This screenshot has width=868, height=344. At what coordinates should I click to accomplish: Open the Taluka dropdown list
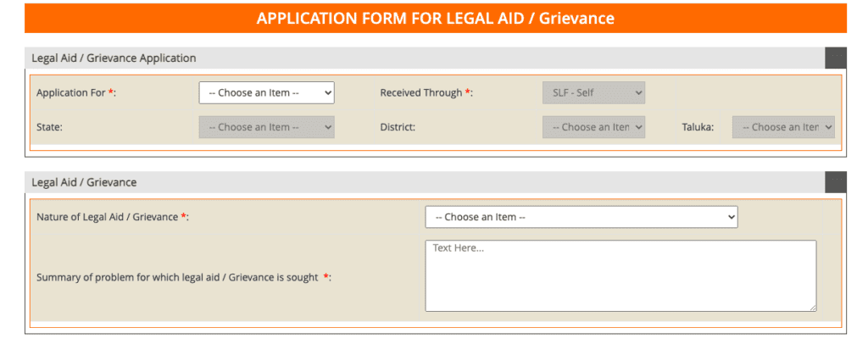783,127
